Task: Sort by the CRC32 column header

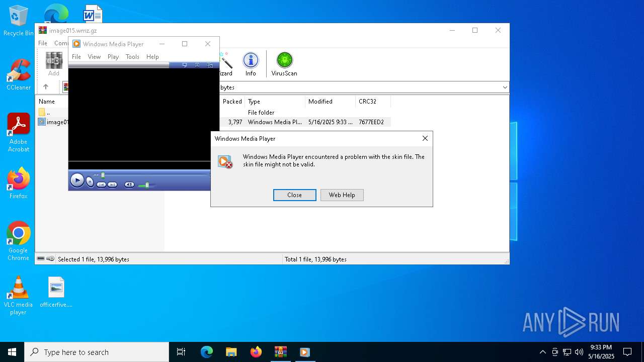Action: [373, 102]
